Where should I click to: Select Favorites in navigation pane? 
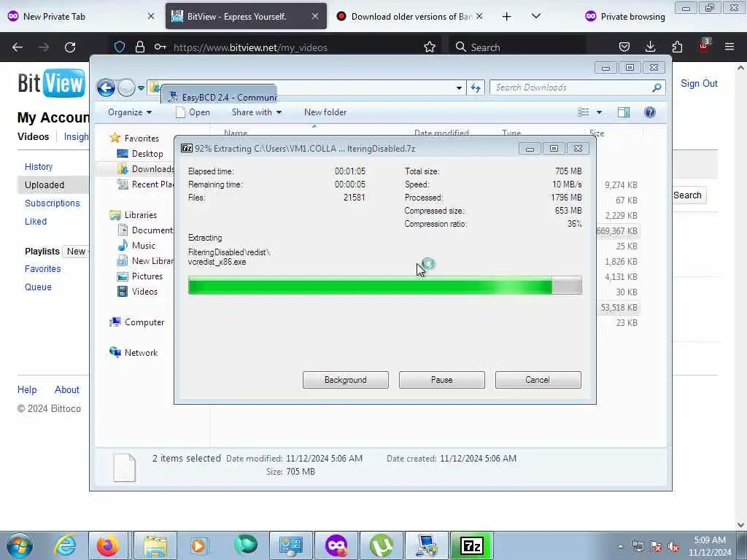(134, 138)
